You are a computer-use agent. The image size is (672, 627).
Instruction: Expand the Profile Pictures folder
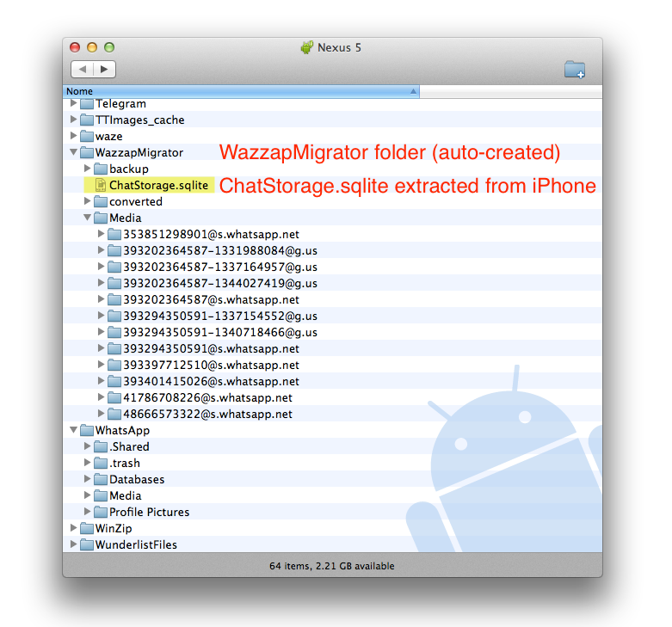click(x=87, y=512)
